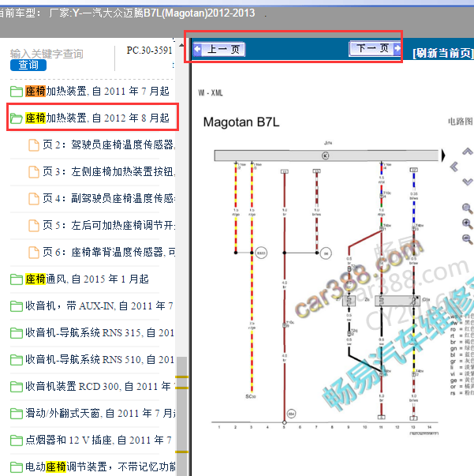Open 页 5: 左后可加热座椅调节开关

pos(102,225)
